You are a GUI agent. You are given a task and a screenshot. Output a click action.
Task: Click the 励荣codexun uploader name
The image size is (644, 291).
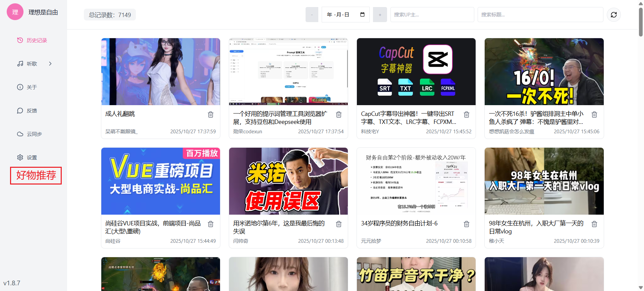248,132
